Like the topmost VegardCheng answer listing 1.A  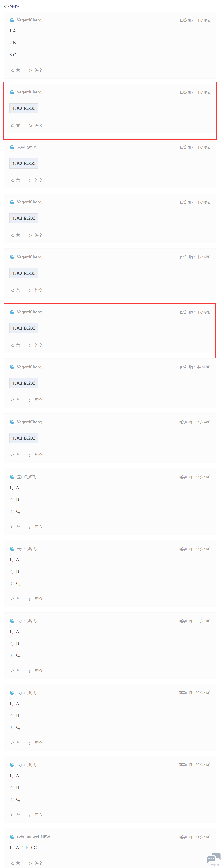[15, 70]
